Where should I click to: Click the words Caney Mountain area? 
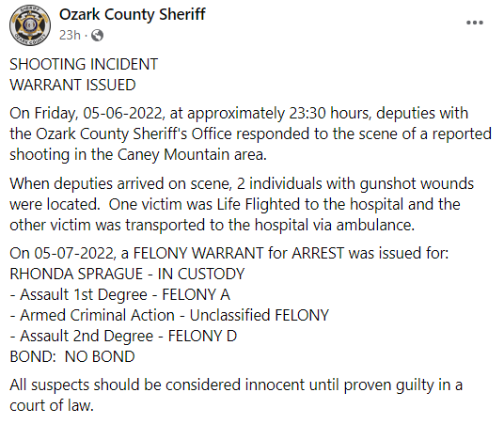192,155
